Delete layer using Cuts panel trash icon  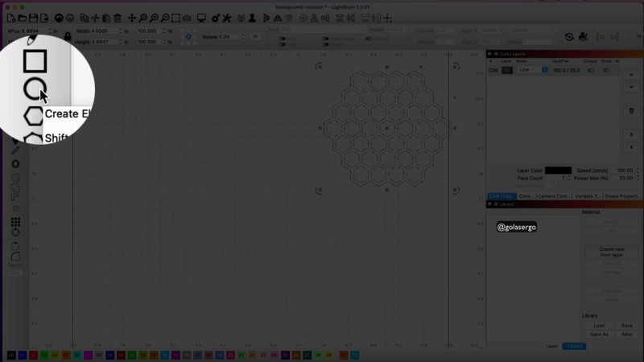click(632, 110)
